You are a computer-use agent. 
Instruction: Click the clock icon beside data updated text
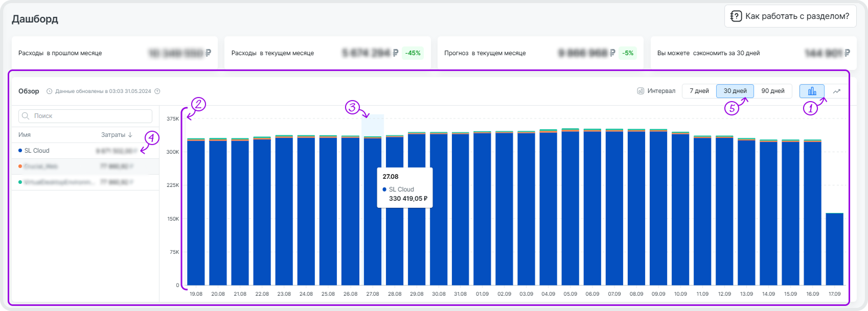click(x=50, y=91)
